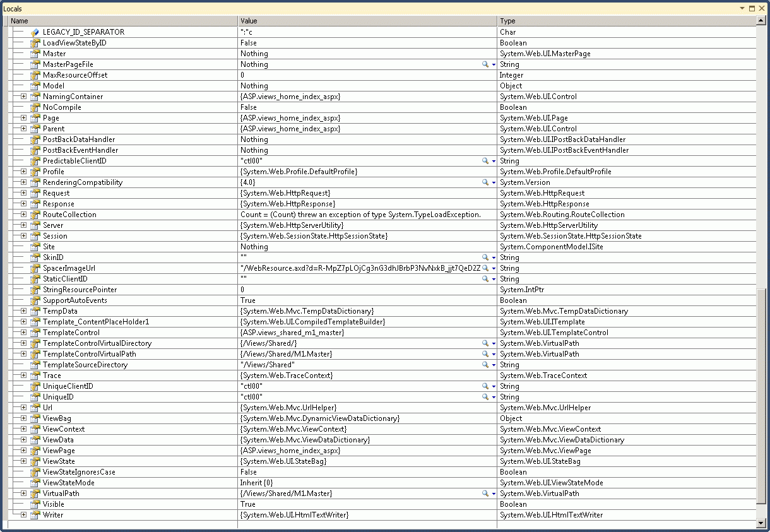Open visualizer dropdown arrow for TemplateSourceDirectory
The width and height of the screenshot is (770, 532).
pyautogui.click(x=494, y=365)
